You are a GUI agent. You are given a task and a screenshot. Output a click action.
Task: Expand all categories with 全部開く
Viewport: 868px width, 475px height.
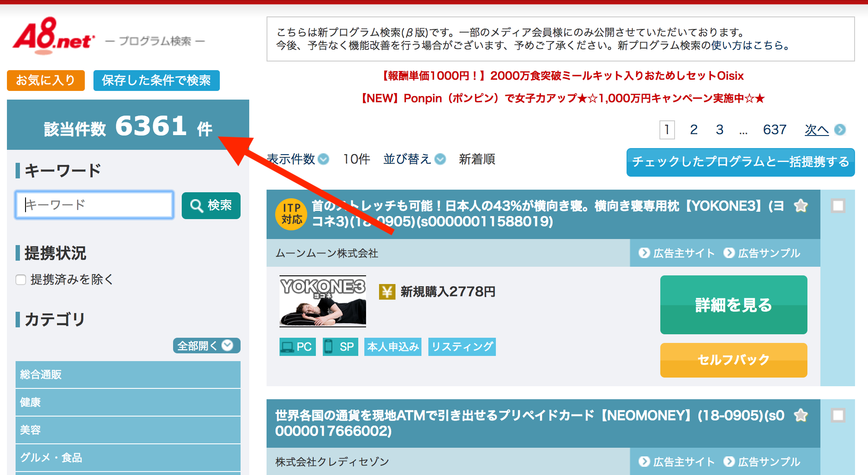tap(206, 346)
